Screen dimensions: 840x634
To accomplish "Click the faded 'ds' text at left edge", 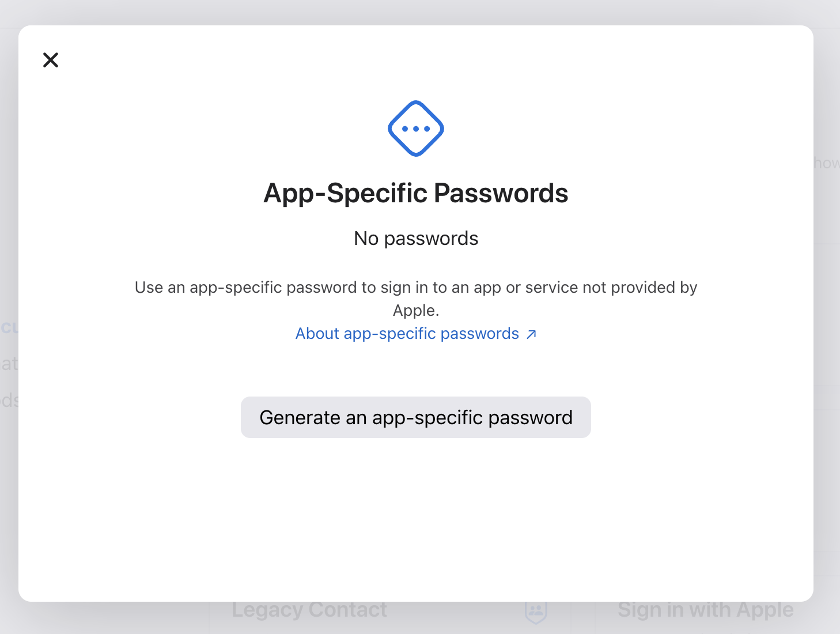I will 9,400.
